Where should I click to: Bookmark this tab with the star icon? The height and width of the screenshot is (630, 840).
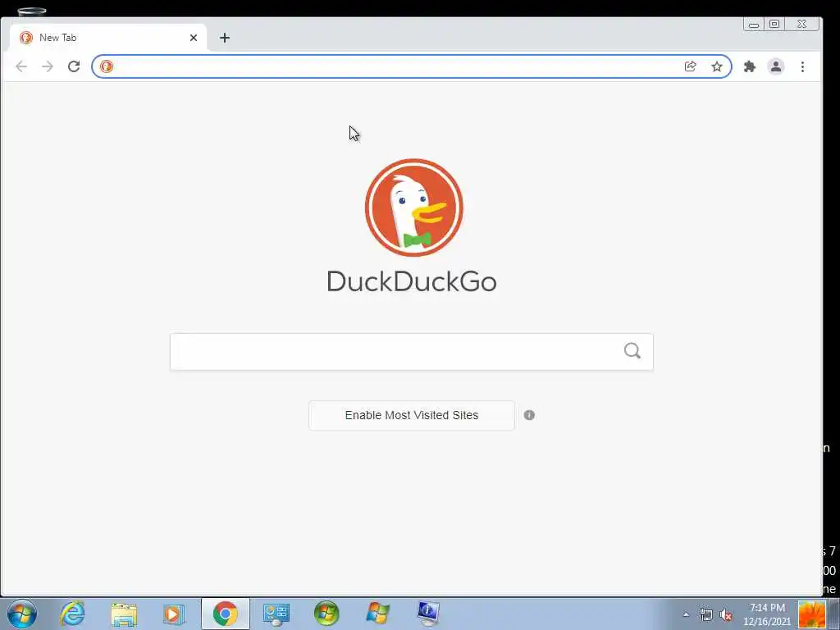click(x=717, y=66)
